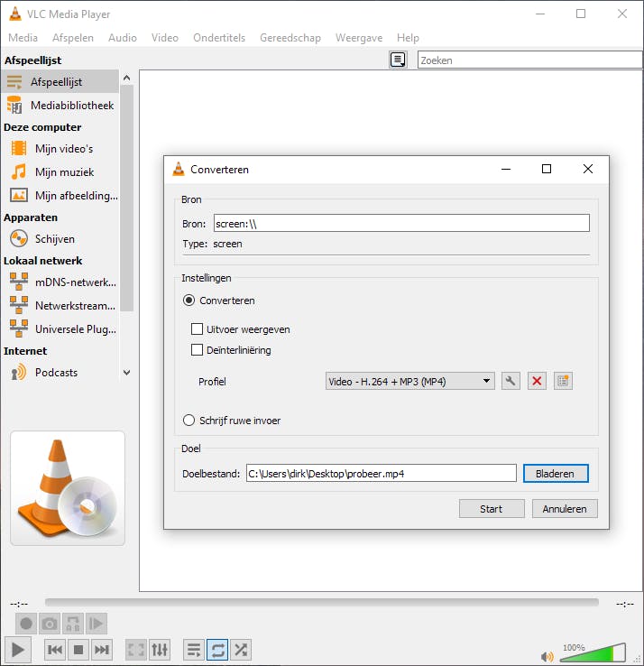This screenshot has height=666, width=644.
Task: Open Afspeellijst in sidebar
Action: click(x=60, y=81)
